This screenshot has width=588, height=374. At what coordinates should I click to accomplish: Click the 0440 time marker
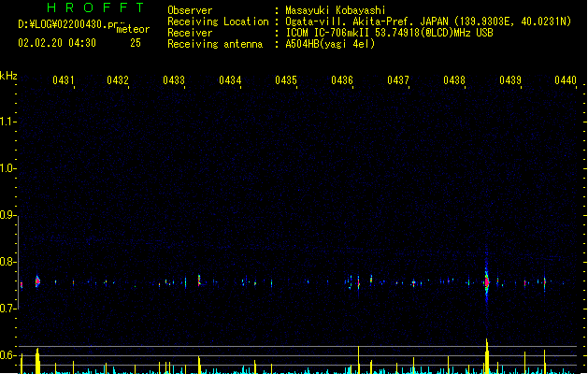(x=566, y=80)
